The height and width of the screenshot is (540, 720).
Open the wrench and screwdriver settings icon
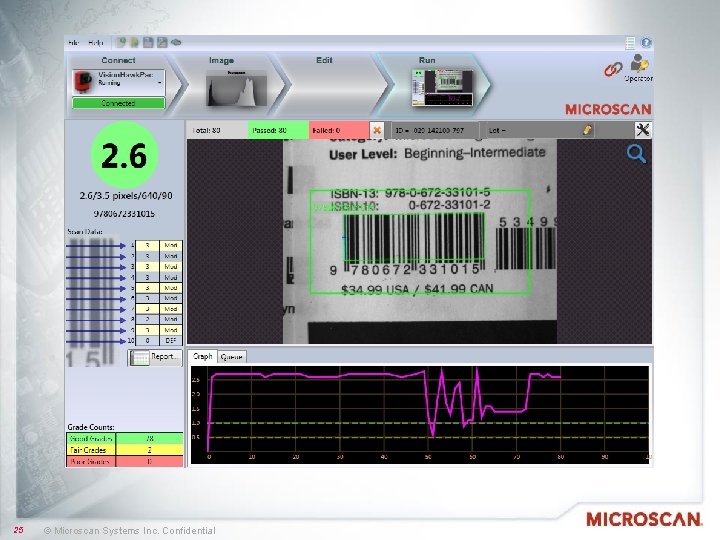point(642,130)
